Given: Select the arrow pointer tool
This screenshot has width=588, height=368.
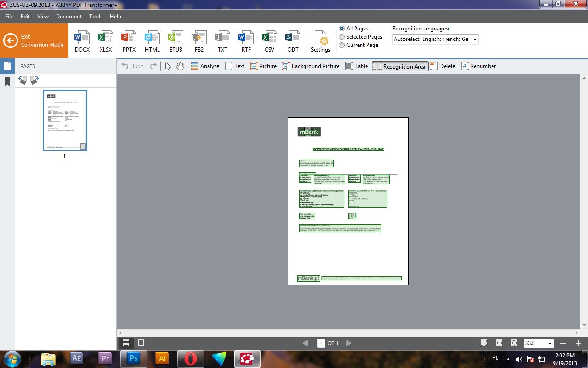Looking at the screenshot, I should (x=168, y=66).
